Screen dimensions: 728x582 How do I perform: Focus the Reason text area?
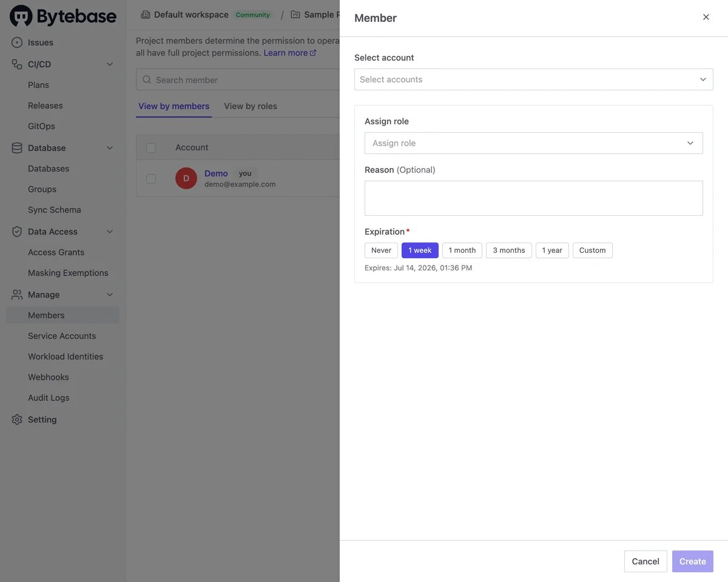[x=534, y=198]
